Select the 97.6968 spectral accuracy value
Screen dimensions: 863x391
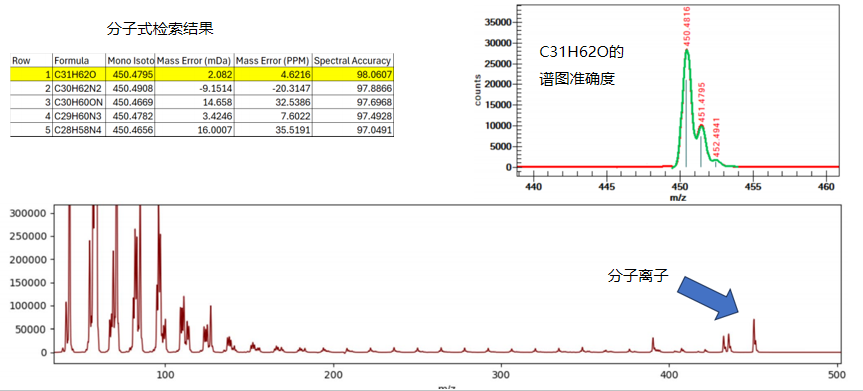[x=353, y=102]
